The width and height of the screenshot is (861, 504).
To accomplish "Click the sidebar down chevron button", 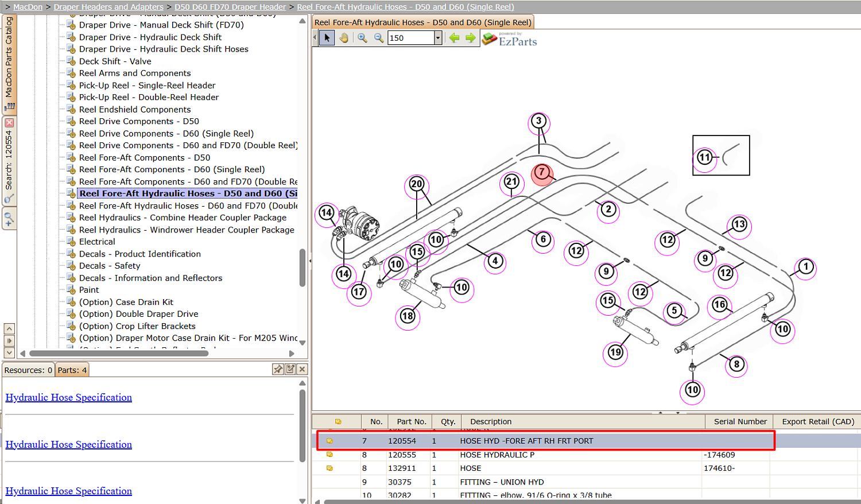I will (9, 353).
